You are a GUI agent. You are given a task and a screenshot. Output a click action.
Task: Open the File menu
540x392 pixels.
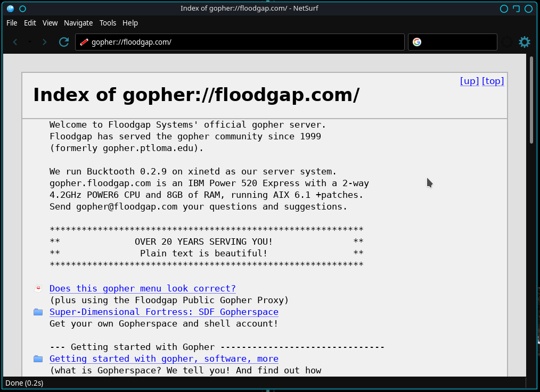click(12, 23)
